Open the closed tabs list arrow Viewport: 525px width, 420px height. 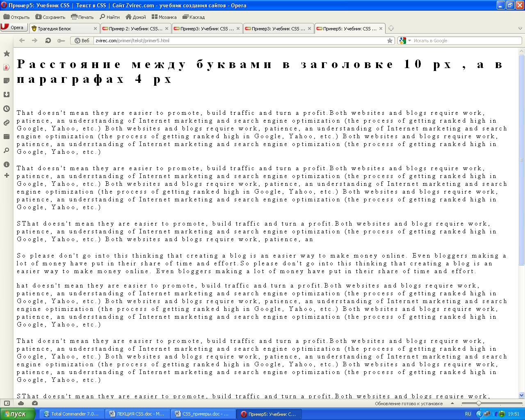click(x=520, y=28)
